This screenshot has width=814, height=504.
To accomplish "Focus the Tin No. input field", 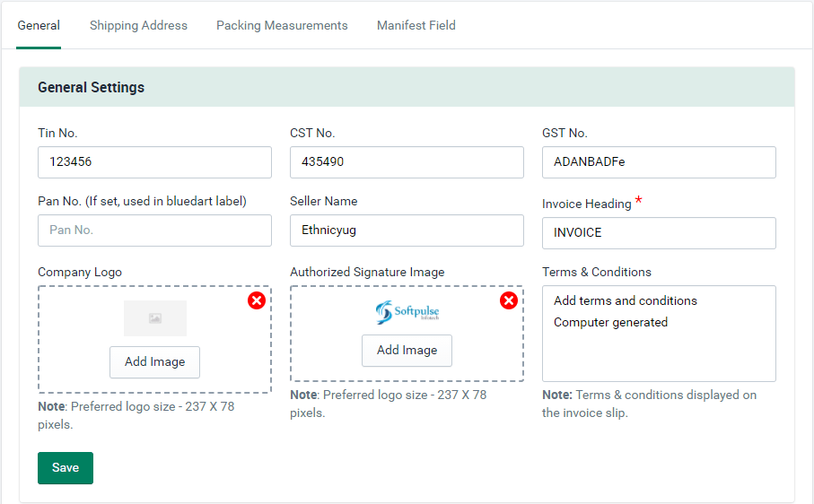I will 154,162.
